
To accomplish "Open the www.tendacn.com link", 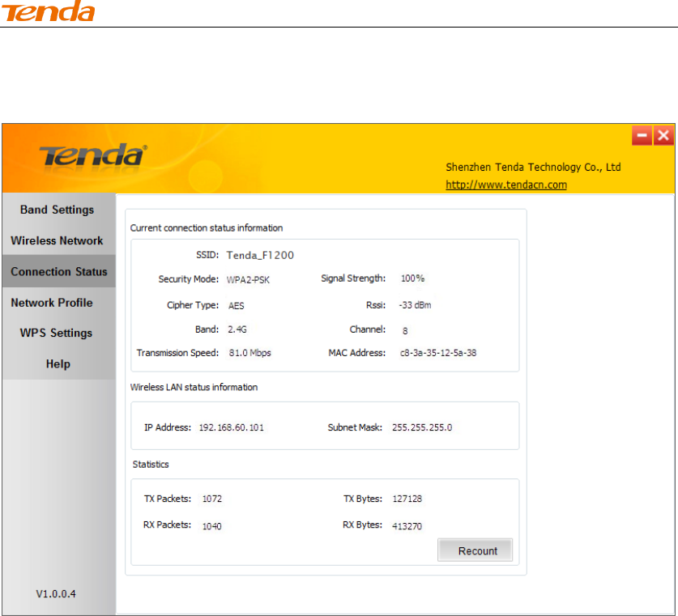I will (506, 185).
